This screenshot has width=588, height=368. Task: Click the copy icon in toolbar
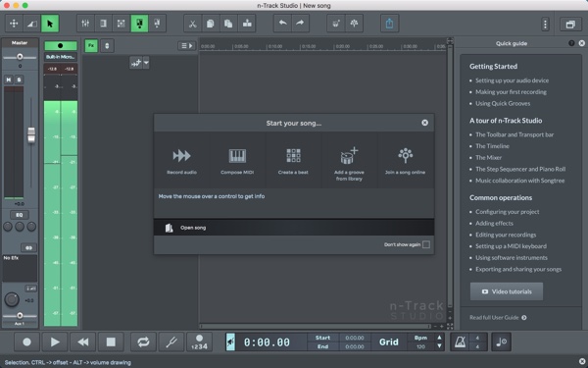coord(211,24)
